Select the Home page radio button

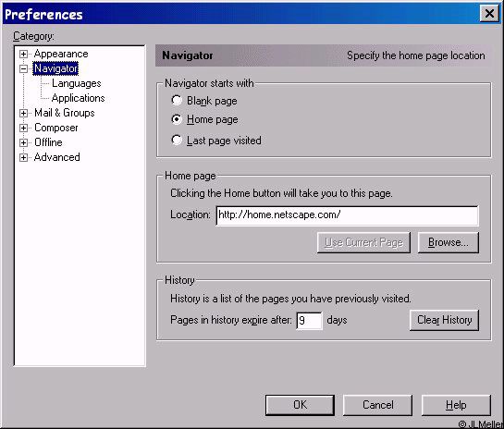177,119
